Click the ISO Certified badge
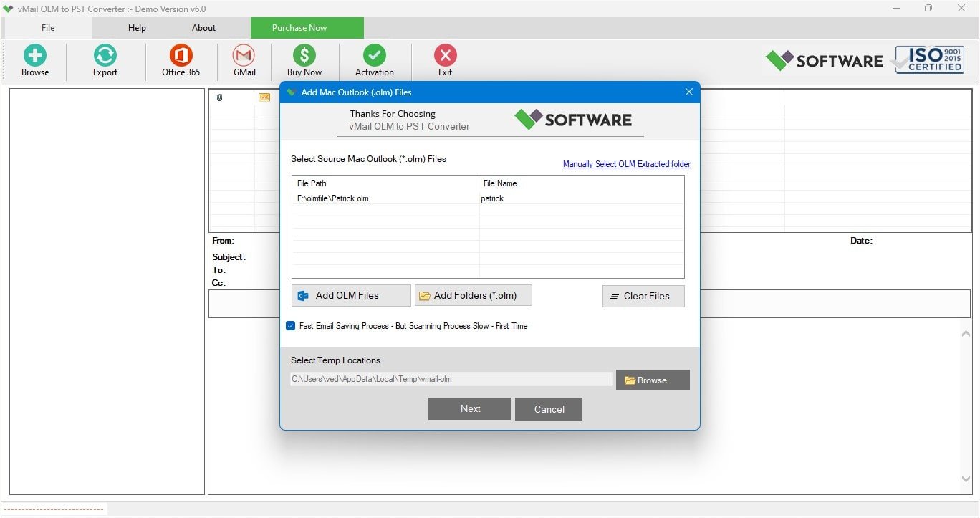This screenshot has width=980, height=518. (x=929, y=60)
